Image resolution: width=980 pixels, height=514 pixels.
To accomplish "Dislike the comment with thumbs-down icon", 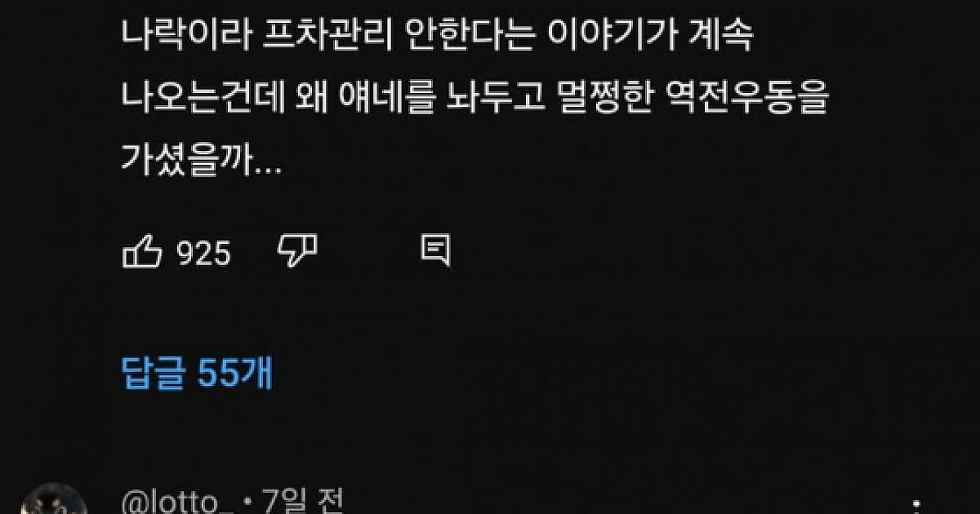I will click(x=297, y=252).
